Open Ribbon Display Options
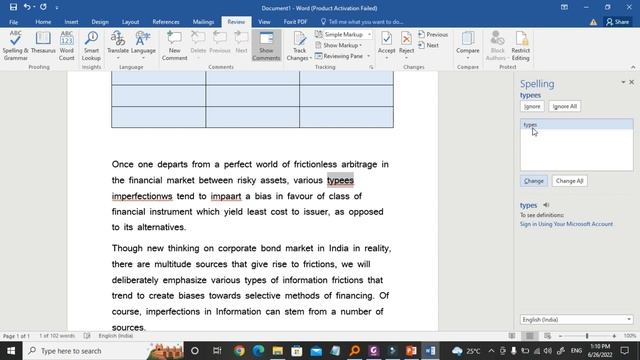 click(x=564, y=7)
